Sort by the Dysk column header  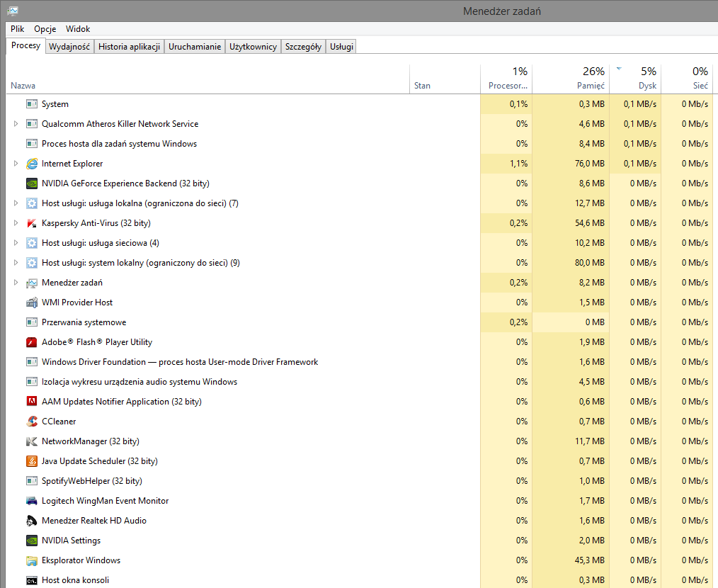[636, 79]
